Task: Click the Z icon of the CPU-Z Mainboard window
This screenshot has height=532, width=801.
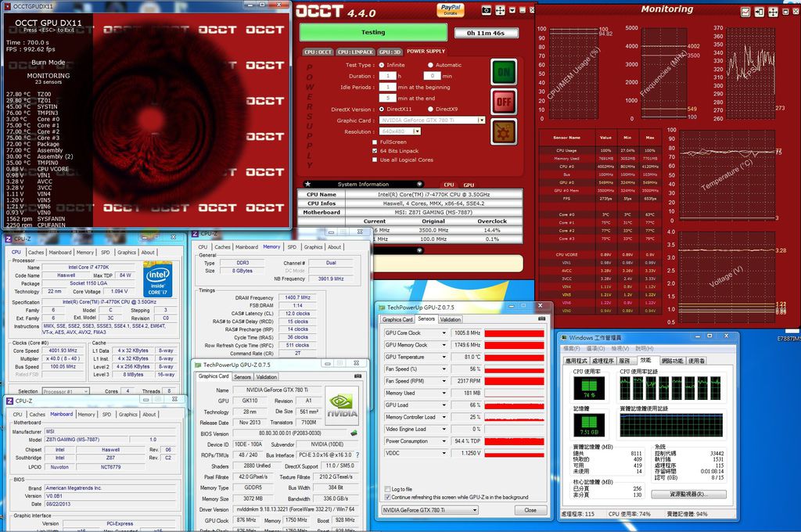Action: (x=9, y=401)
